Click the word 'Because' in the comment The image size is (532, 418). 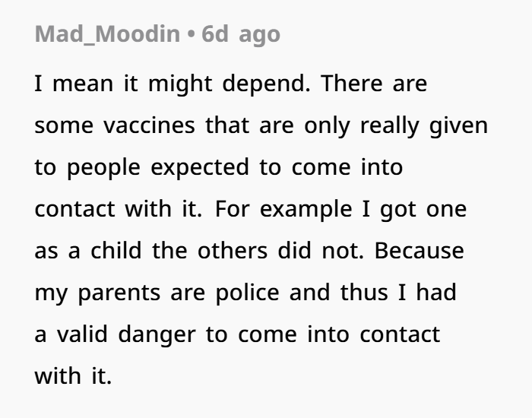coord(419,250)
